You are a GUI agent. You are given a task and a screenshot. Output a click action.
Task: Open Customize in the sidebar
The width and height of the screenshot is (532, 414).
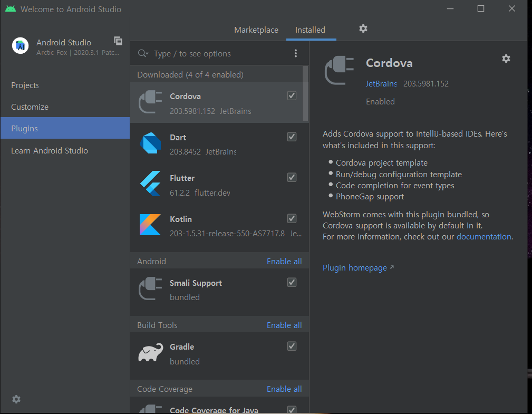pyautogui.click(x=30, y=107)
